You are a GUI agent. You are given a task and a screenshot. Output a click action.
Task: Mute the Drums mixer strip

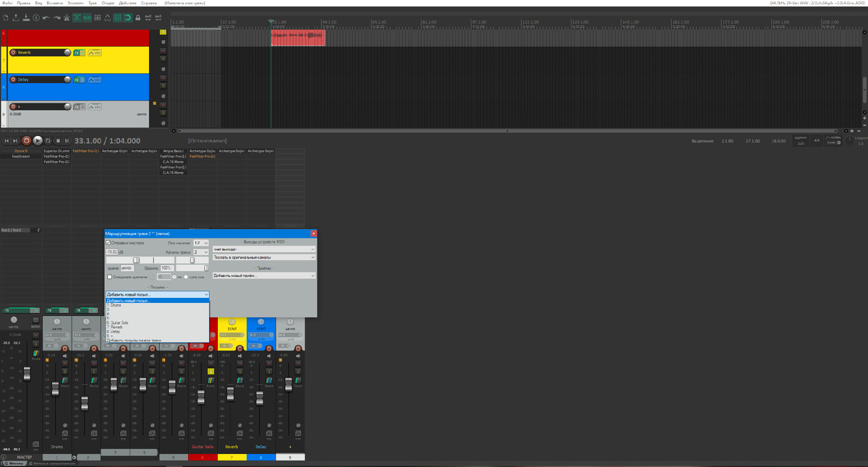[x=64, y=363]
